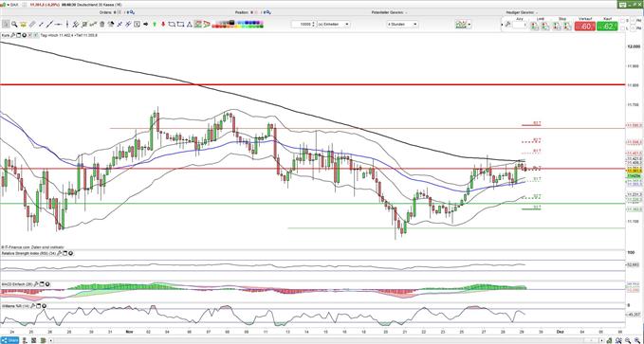Open RSI indicator wrench settings

click(59, 253)
